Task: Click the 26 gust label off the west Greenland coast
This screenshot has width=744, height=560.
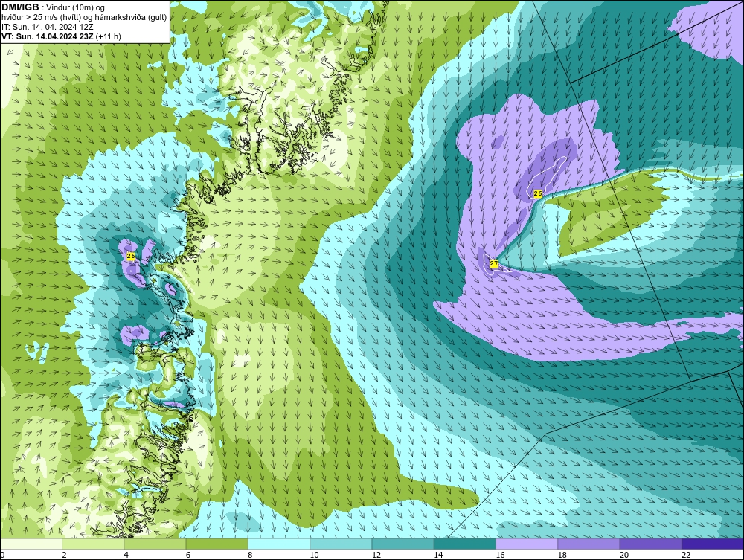Action: pyautogui.click(x=131, y=256)
